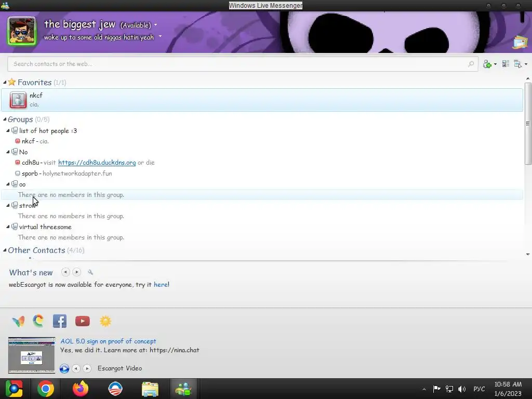The height and width of the screenshot is (399, 532).
Task: Collapse the Other Contacts section
Action: pos(5,250)
